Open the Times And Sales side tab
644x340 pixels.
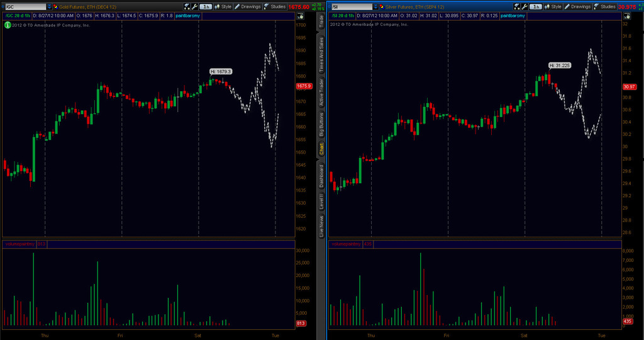pos(321,55)
